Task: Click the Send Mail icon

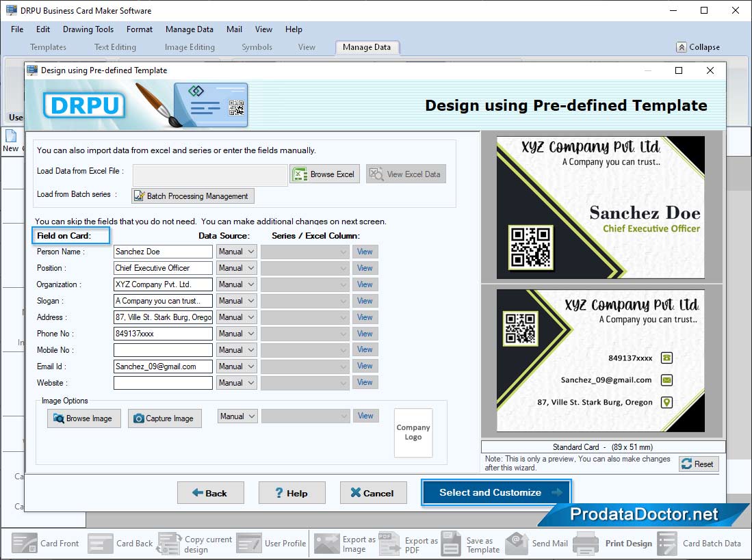Action: (517, 543)
